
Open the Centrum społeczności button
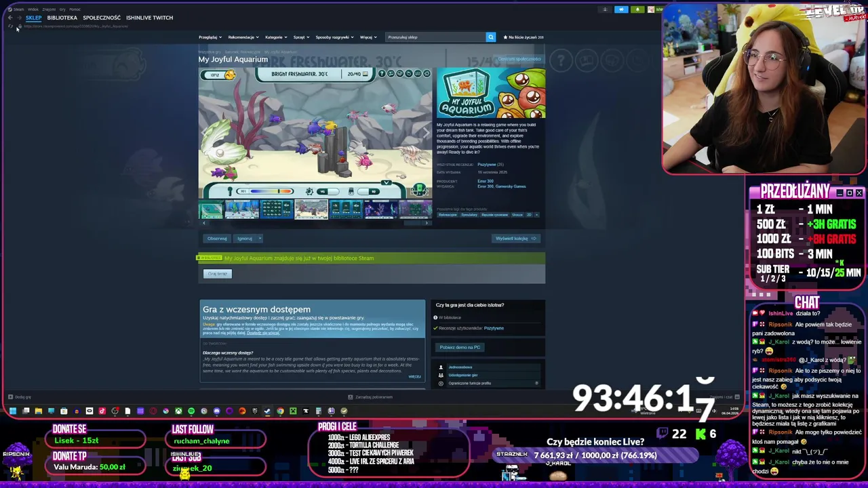pos(519,59)
